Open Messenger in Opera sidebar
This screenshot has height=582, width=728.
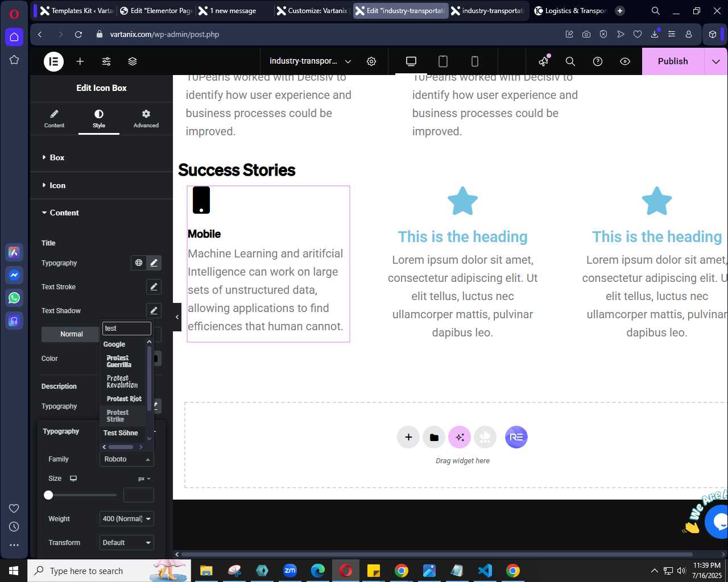coord(14,275)
